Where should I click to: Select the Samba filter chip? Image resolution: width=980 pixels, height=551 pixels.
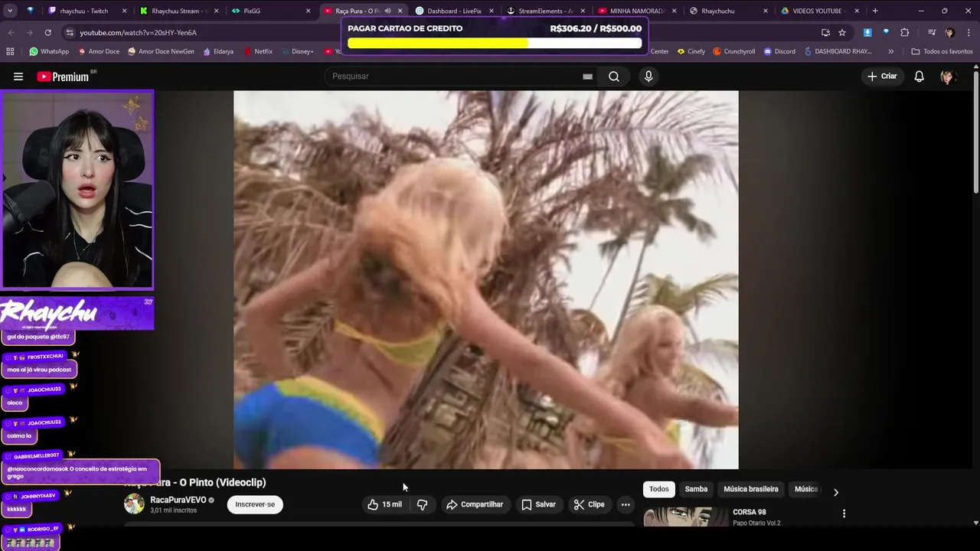(x=696, y=489)
